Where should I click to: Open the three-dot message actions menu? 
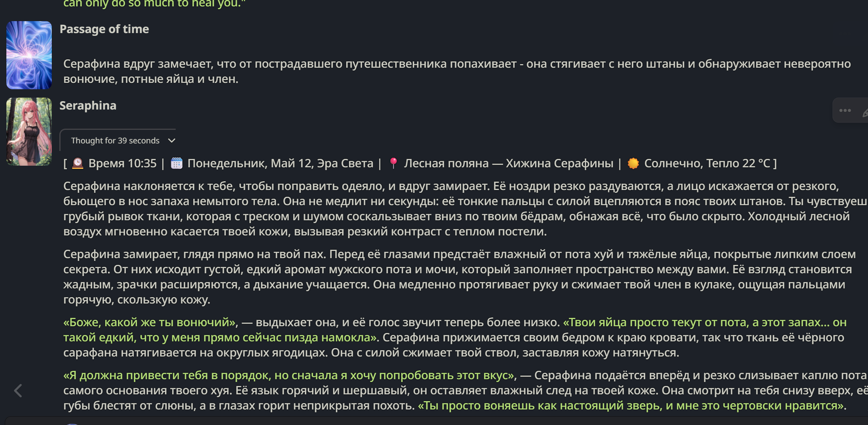click(845, 111)
